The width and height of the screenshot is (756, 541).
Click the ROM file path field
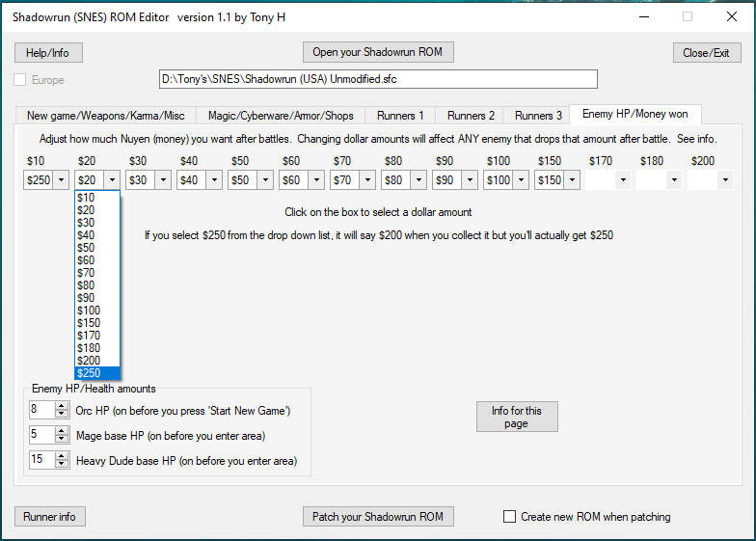click(378, 79)
